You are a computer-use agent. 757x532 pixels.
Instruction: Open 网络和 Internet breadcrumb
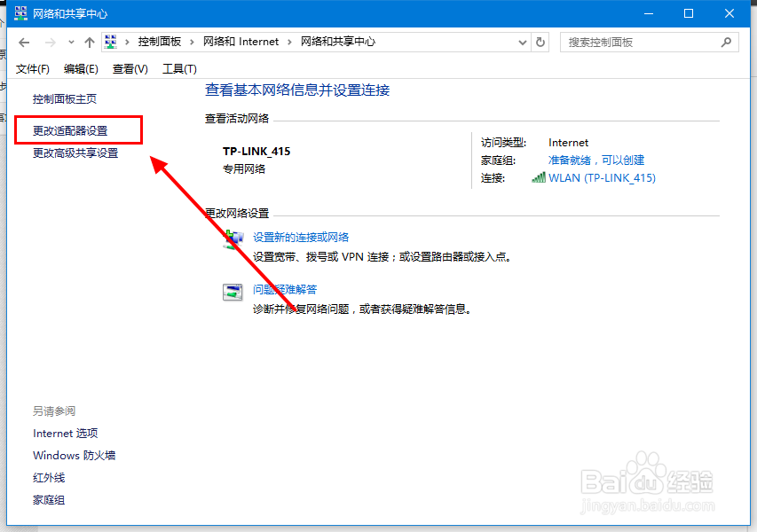coord(241,42)
